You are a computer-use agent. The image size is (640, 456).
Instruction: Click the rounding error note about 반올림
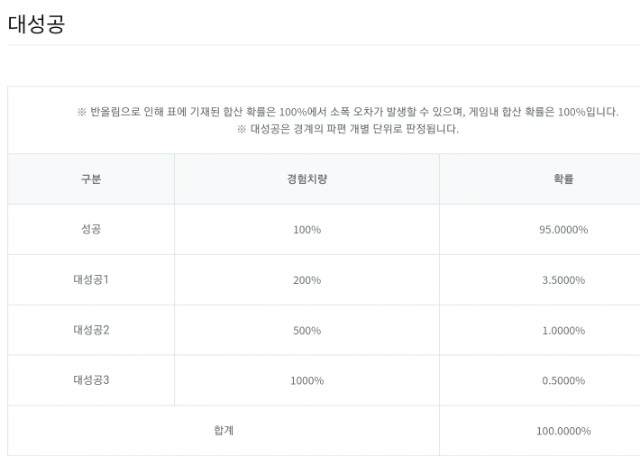pos(347,111)
